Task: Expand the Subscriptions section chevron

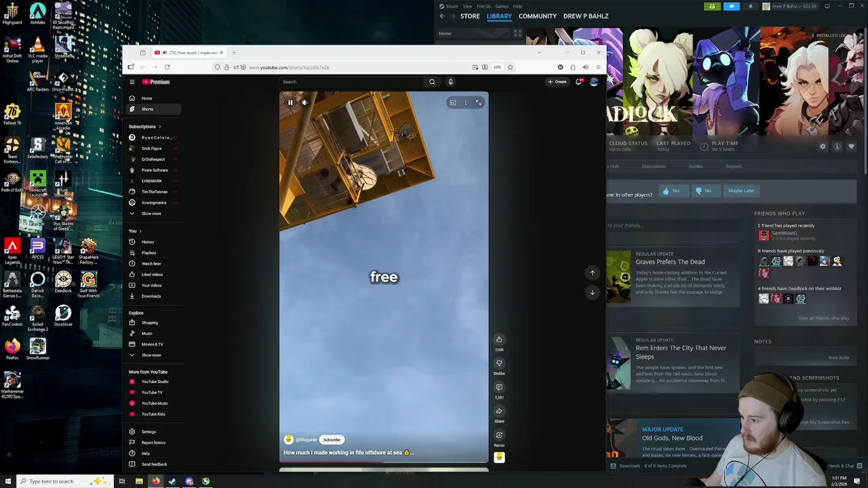Action: [x=160, y=127]
